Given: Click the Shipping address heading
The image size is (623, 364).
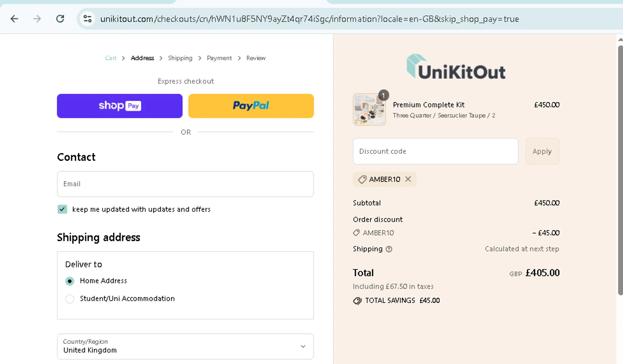Looking at the screenshot, I should tap(98, 237).
